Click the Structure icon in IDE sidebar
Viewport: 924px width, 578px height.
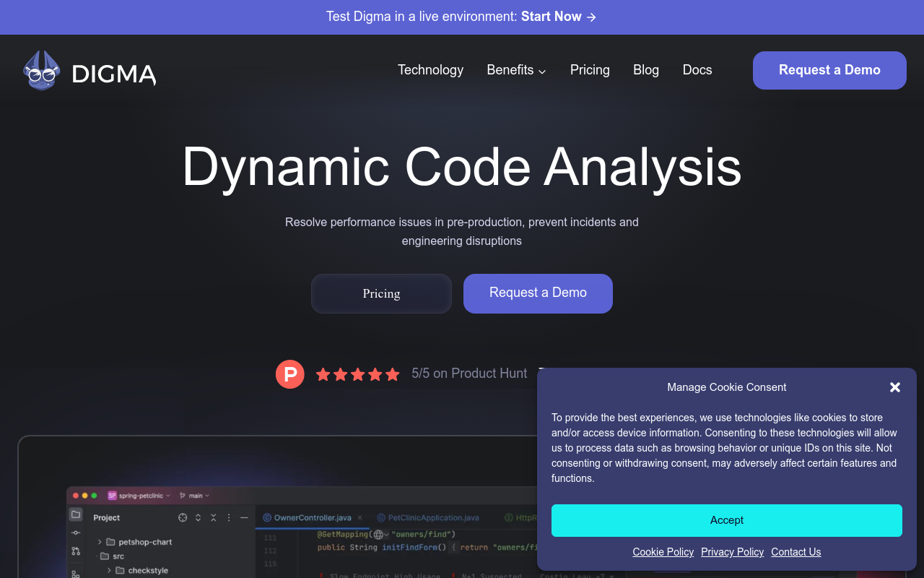tap(76, 573)
